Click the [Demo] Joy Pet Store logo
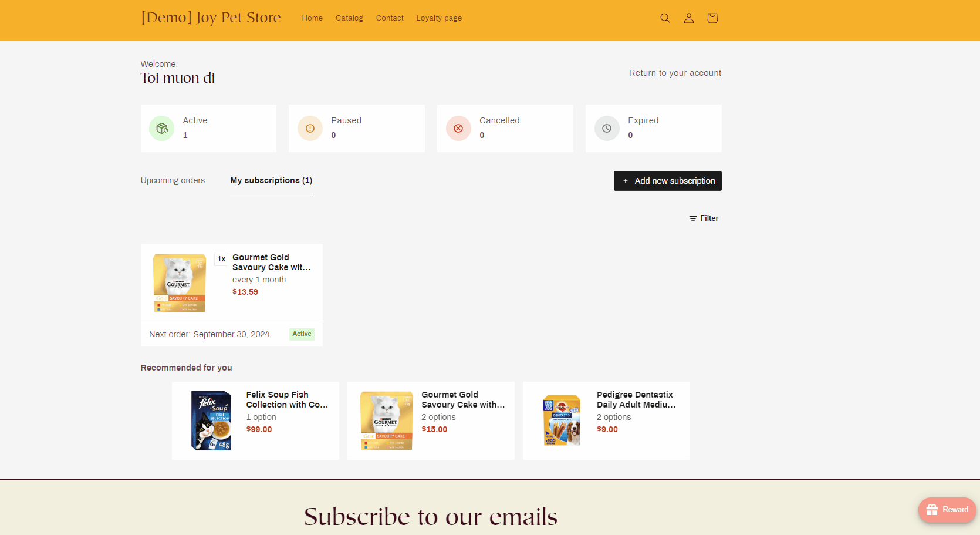This screenshot has height=535, width=980. 211,18
